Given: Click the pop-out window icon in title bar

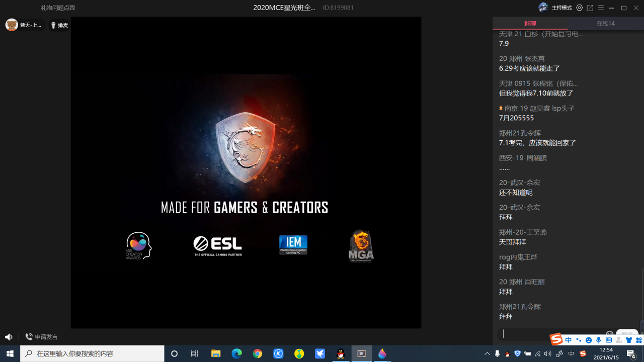Looking at the screenshot, I should 590,8.
